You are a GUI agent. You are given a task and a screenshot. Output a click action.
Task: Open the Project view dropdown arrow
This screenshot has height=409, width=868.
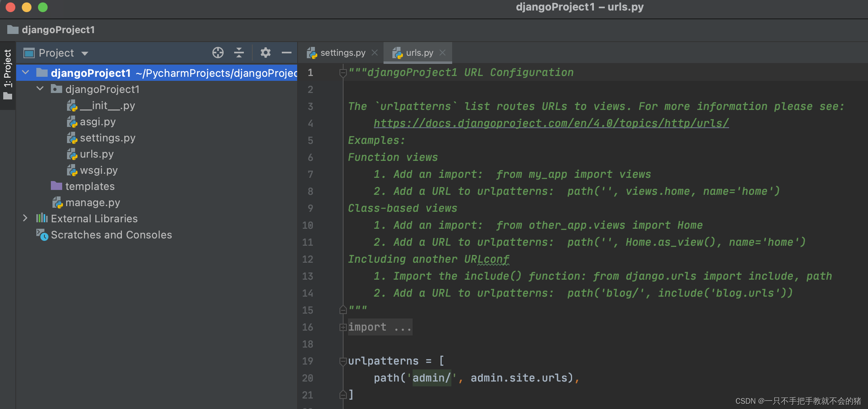tap(85, 53)
